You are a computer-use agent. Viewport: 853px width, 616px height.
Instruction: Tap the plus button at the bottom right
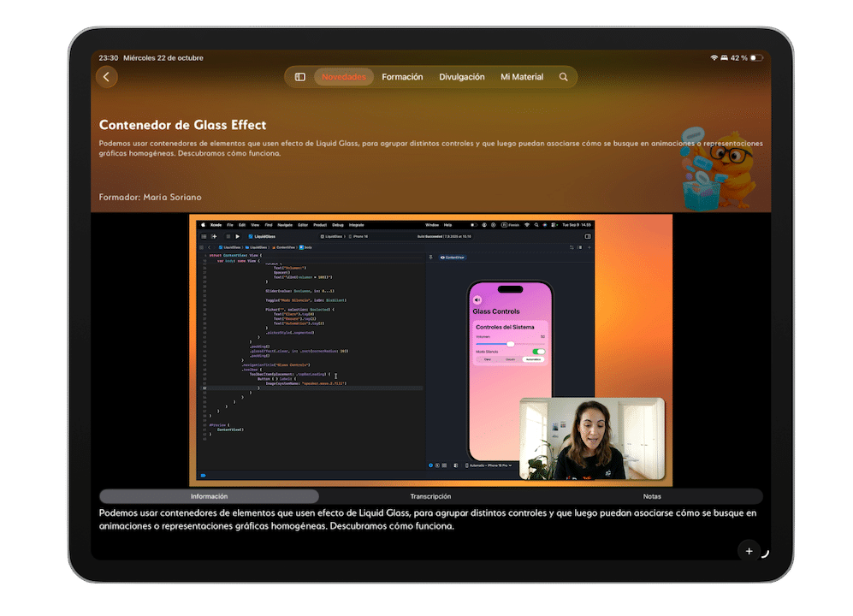749,551
